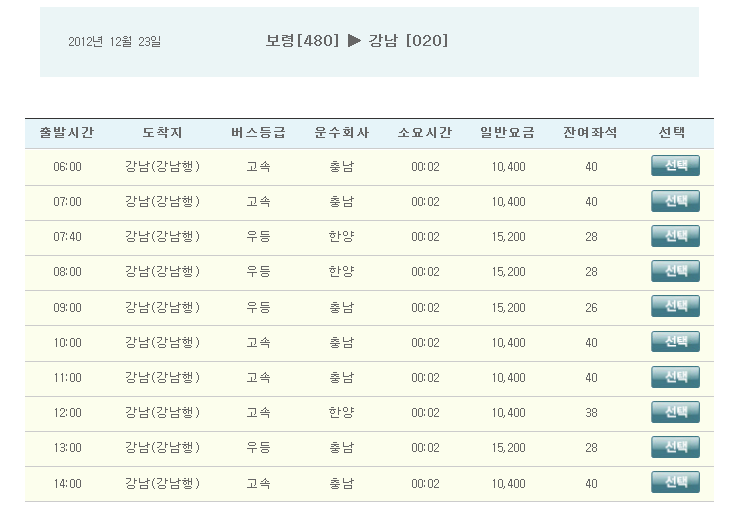Click the destination text 강남 [020]
Screen dimensions: 733x506
[408, 41]
